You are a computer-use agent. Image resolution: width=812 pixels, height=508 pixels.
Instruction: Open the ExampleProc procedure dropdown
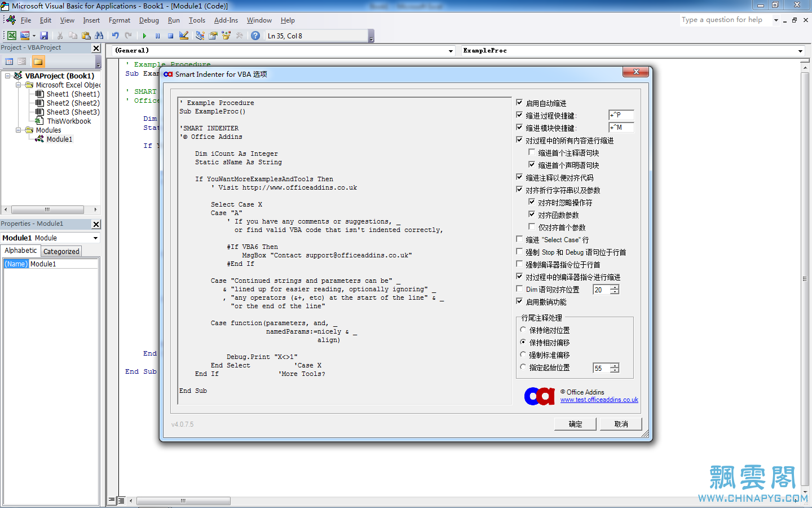click(x=800, y=51)
